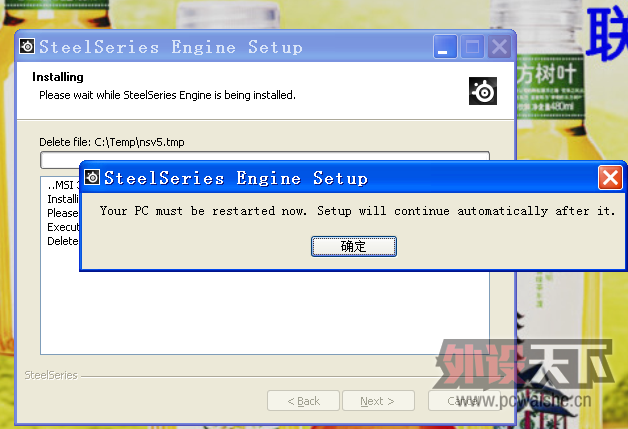This screenshot has width=628, height=429.
Task: Select the 'Delete file: C:\Temp\nsv5.tmp' status text
Action: [112, 142]
